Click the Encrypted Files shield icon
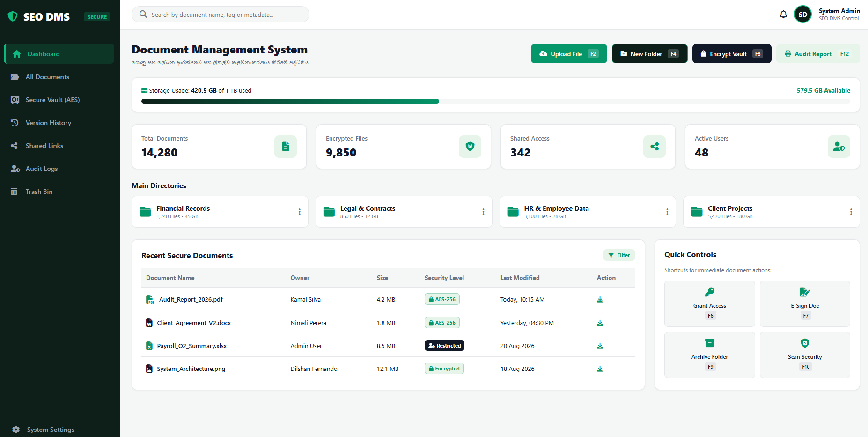Image resolution: width=868 pixels, height=437 pixels. tap(470, 147)
